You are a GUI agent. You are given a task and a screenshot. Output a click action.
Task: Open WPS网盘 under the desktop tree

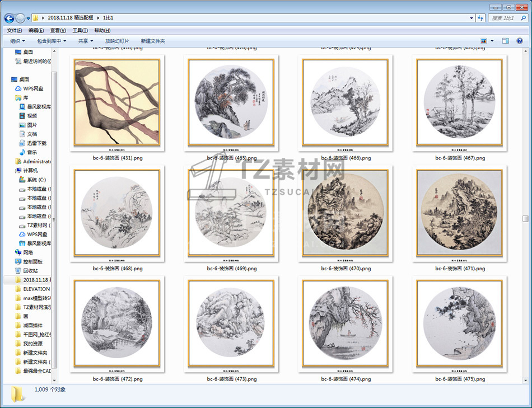(x=32, y=88)
